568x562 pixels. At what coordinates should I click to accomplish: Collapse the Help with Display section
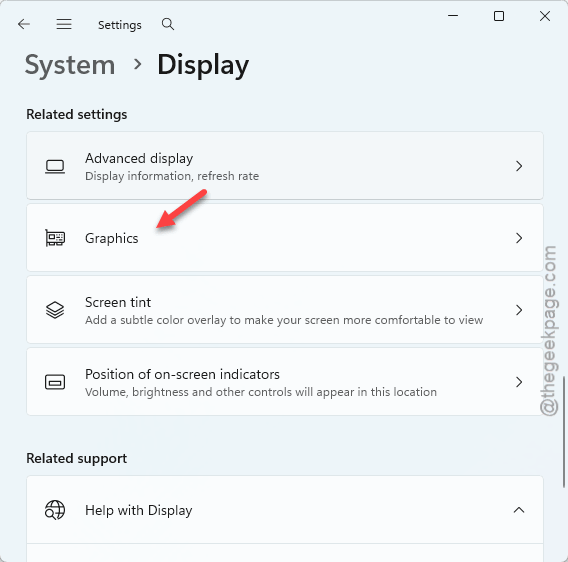tap(519, 510)
